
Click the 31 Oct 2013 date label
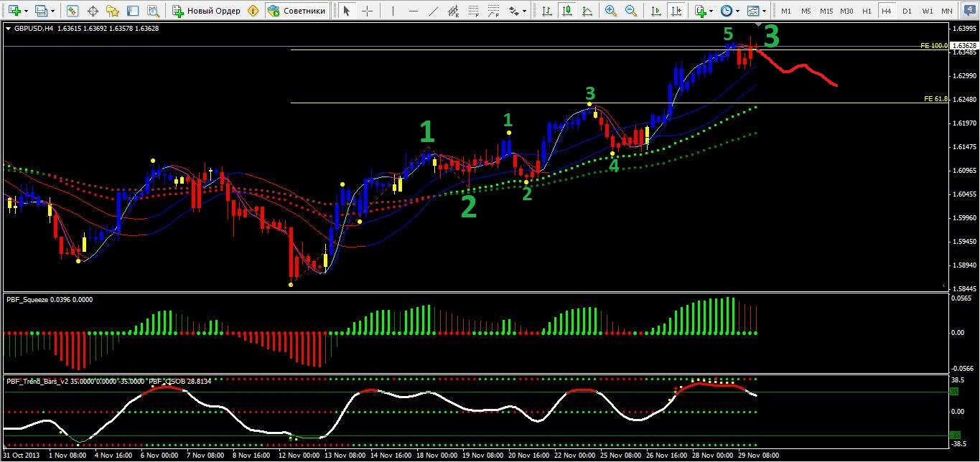pyautogui.click(x=20, y=455)
